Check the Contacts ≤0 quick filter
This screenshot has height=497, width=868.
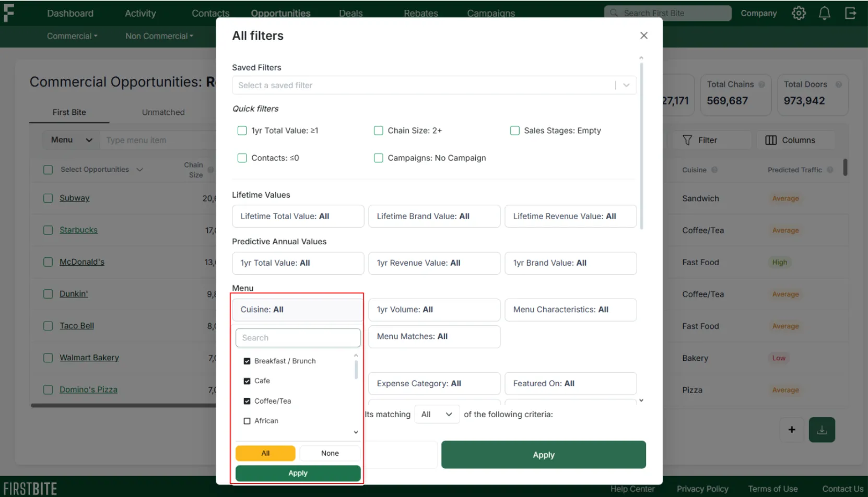point(242,158)
